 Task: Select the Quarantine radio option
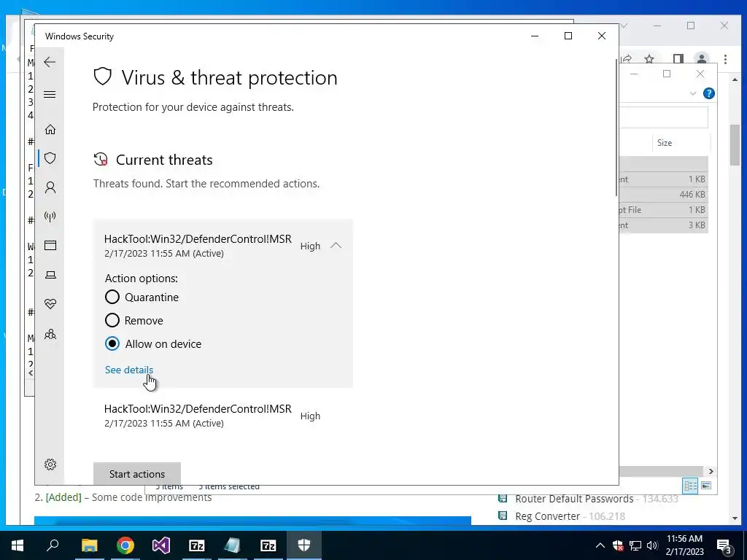[112, 297]
